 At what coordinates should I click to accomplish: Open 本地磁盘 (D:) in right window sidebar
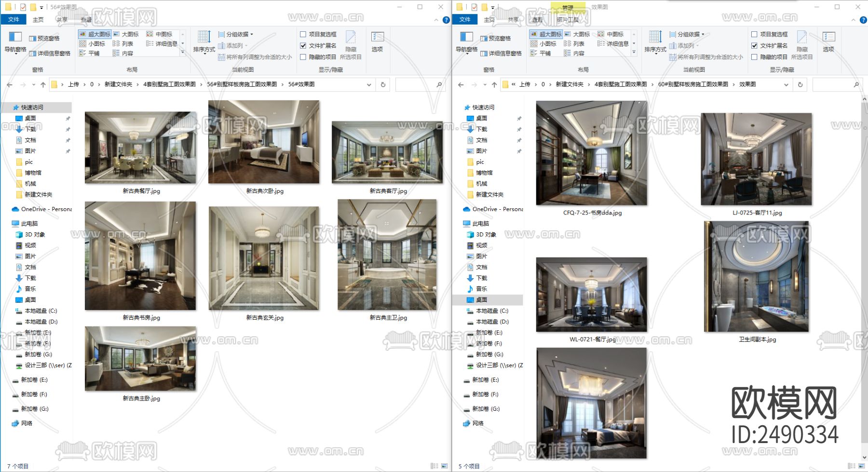[488, 322]
